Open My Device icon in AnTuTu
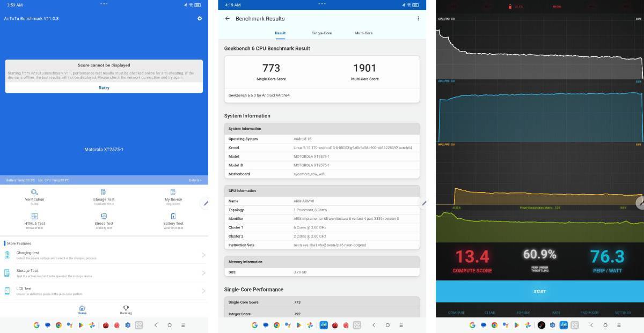644x333 pixels. 173,192
